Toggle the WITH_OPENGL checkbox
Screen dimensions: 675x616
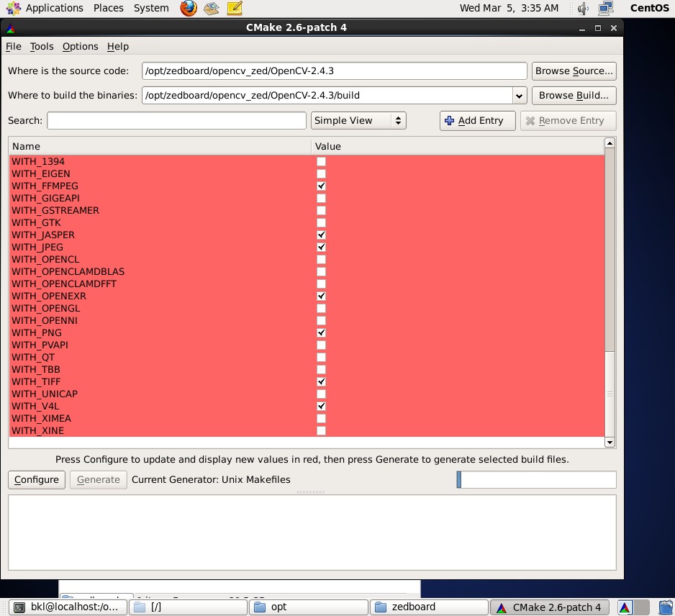(x=321, y=308)
